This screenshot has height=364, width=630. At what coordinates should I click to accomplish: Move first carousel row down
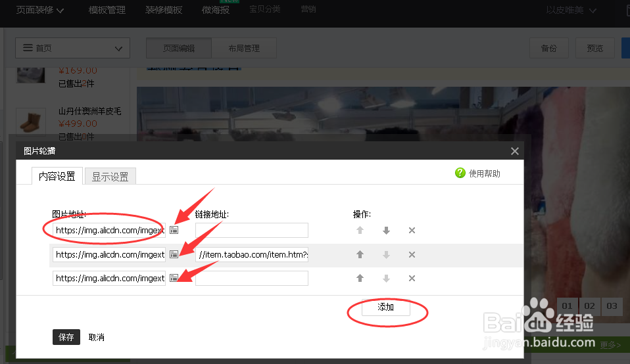pos(386,231)
